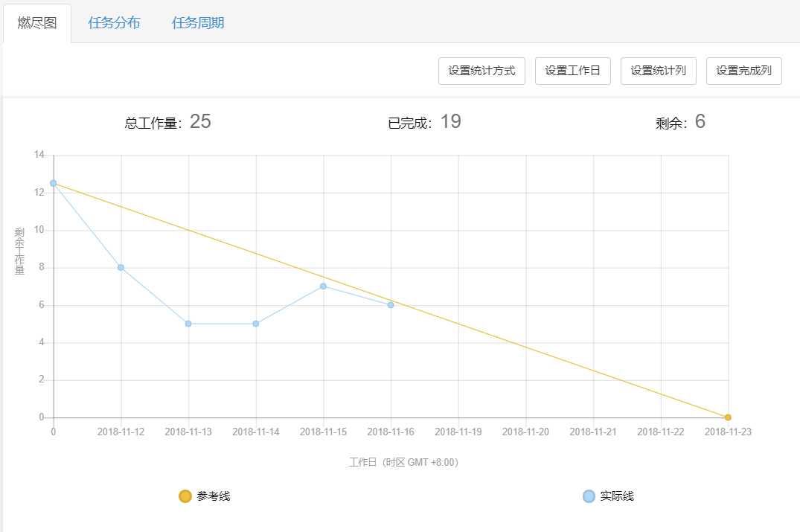
Task: Click the 剩余 value 6
Action: (x=700, y=121)
